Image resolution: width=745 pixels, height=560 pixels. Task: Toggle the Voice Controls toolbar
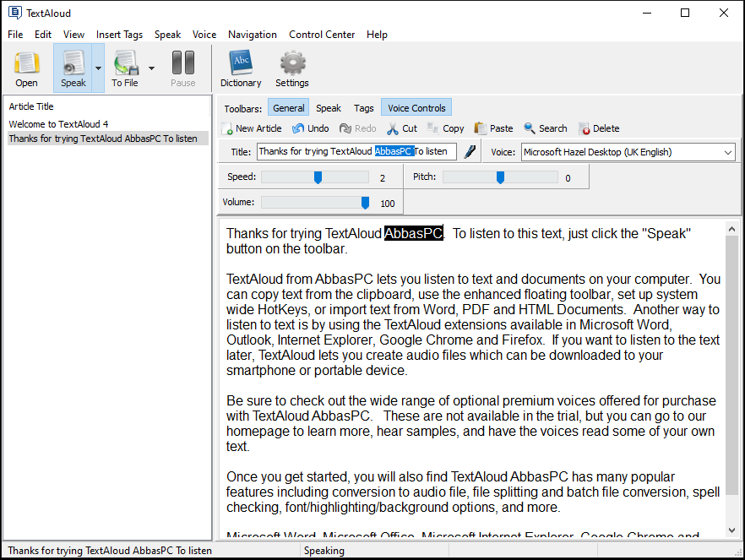click(x=416, y=108)
